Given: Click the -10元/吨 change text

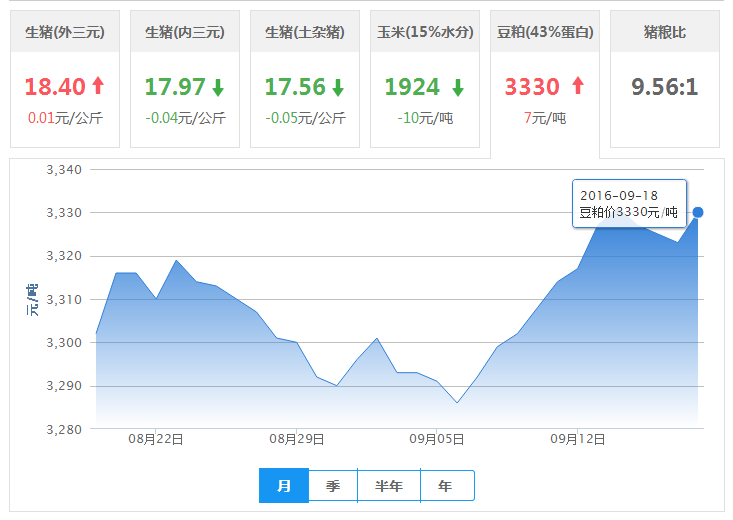Looking at the screenshot, I should (425, 118).
